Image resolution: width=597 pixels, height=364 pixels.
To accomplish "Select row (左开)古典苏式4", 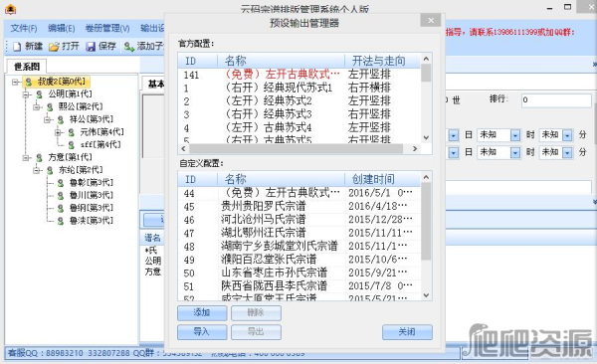I will (299, 127).
